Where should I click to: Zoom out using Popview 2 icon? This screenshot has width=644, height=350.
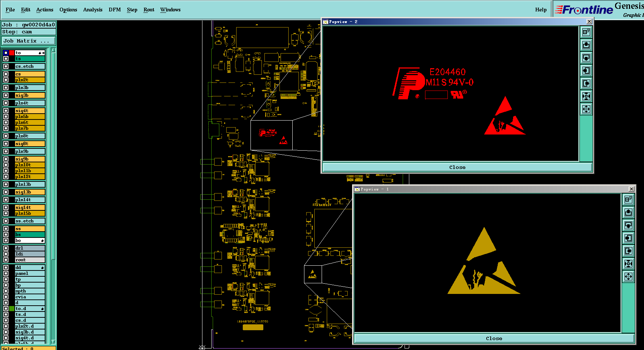tap(586, 109)
